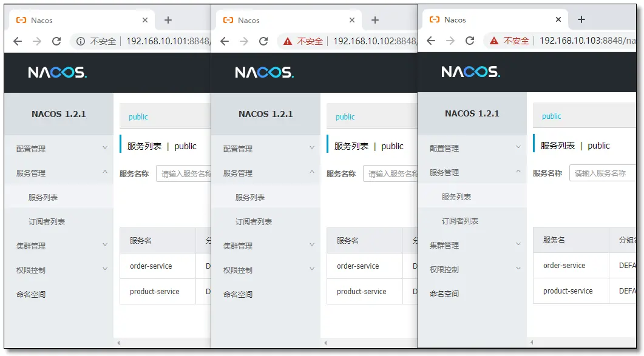Click product-service in the 192.168.10.101 service table

[154, 292]
